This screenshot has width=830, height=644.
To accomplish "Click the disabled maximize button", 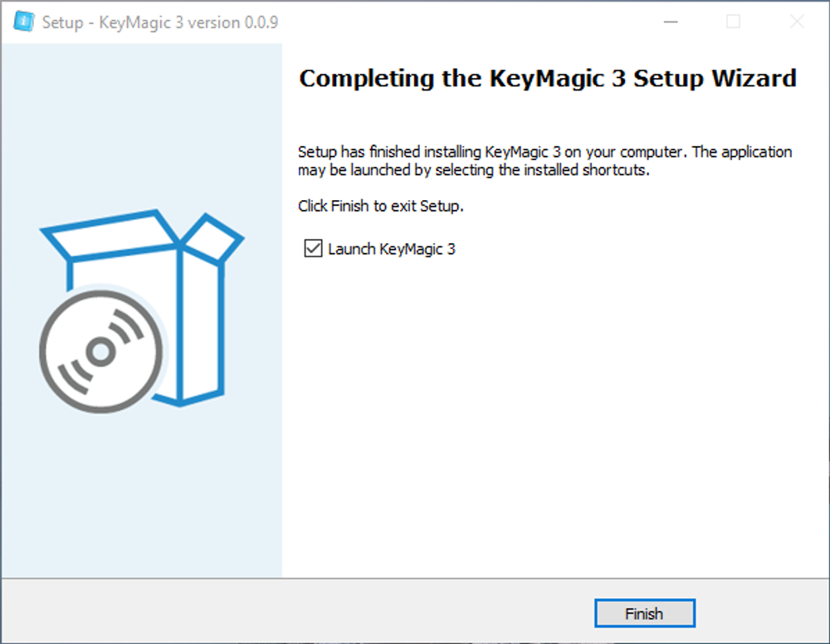I will [x=733, y=22].
